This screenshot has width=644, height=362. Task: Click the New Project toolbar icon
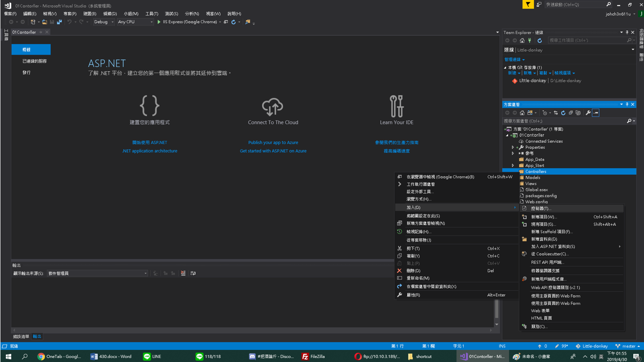[x=33, y=22]
